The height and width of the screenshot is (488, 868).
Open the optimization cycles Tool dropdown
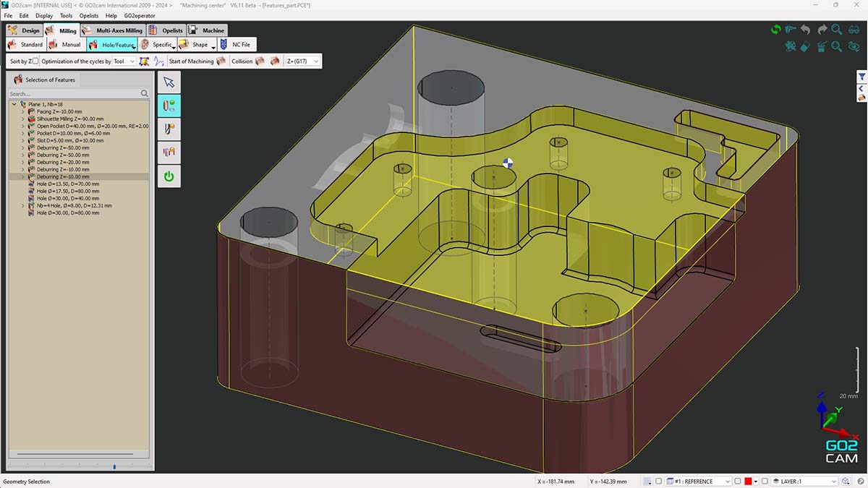[x=124, y=61]
